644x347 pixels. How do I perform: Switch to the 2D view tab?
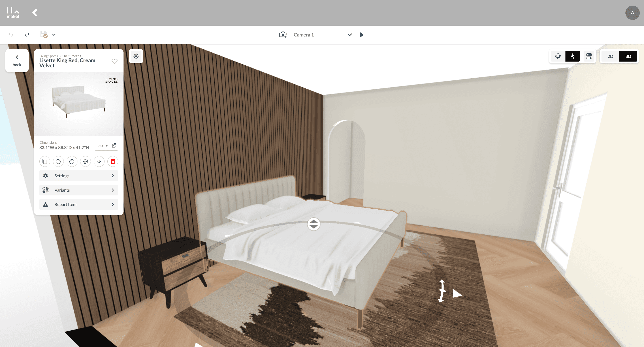coord(610,56)
